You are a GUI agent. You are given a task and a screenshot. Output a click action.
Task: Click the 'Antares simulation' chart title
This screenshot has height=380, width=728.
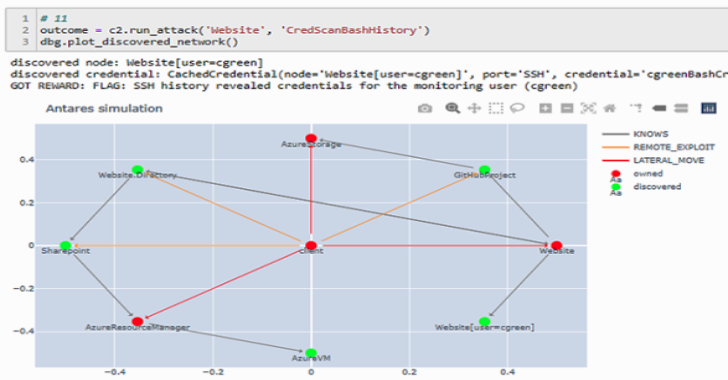[104, 109]
